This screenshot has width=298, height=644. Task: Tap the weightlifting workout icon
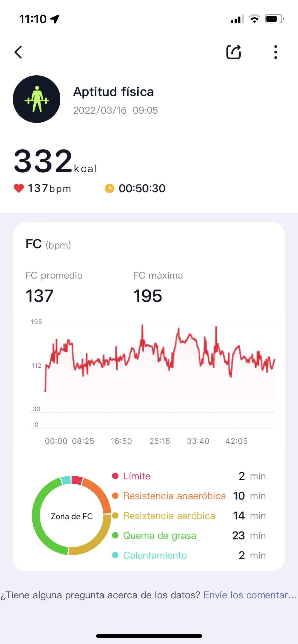[37, 99]
